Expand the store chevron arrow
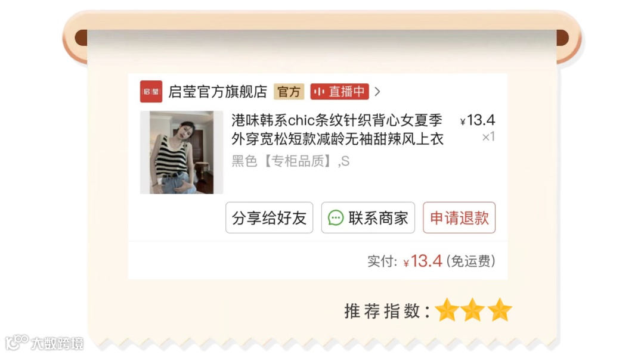Image resolution: width=644 pixels, height=355 pixels. click(377, 92)
